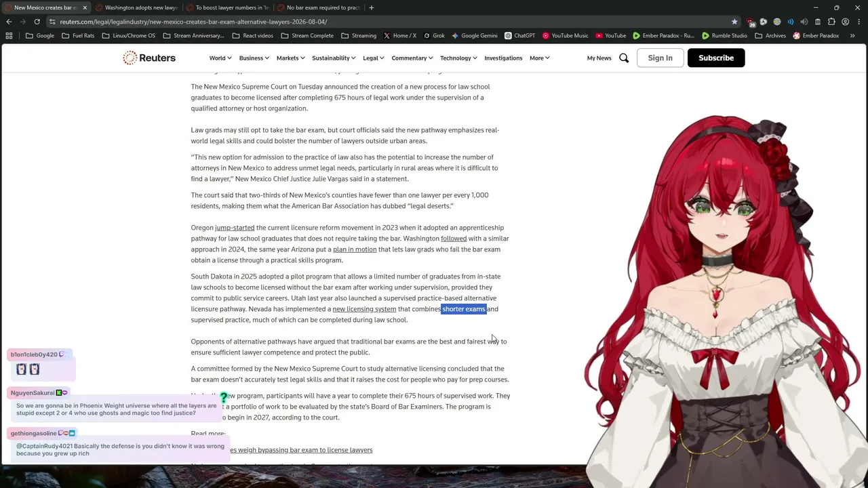
Task: Open the Ember Paradox bookmark
Action: pos(816,36)
